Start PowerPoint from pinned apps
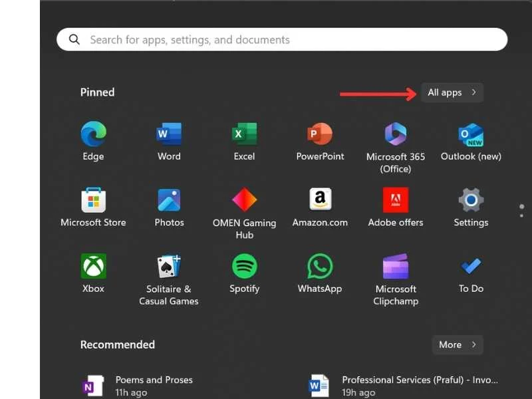 tap(320, 134)
